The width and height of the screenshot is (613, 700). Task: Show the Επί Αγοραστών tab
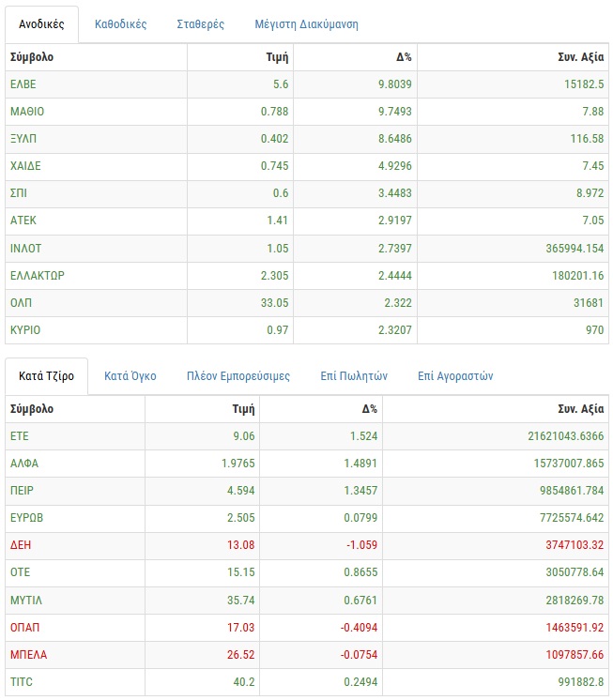click(455, 376)
